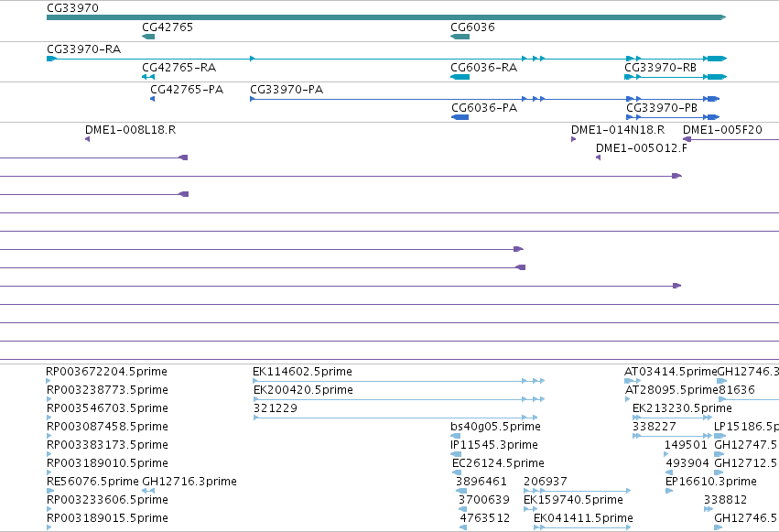
Task: Click the 149501 feature label
Action: [686, 445]
